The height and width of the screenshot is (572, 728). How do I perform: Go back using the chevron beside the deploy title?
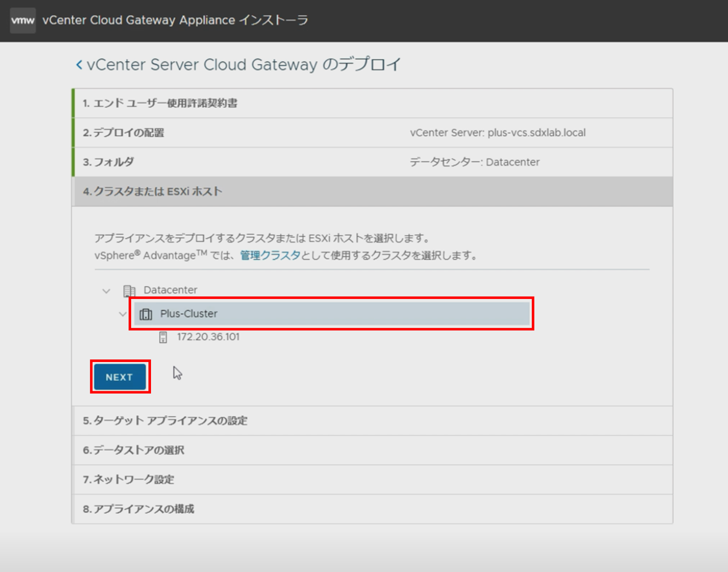[x=79, y=65]
